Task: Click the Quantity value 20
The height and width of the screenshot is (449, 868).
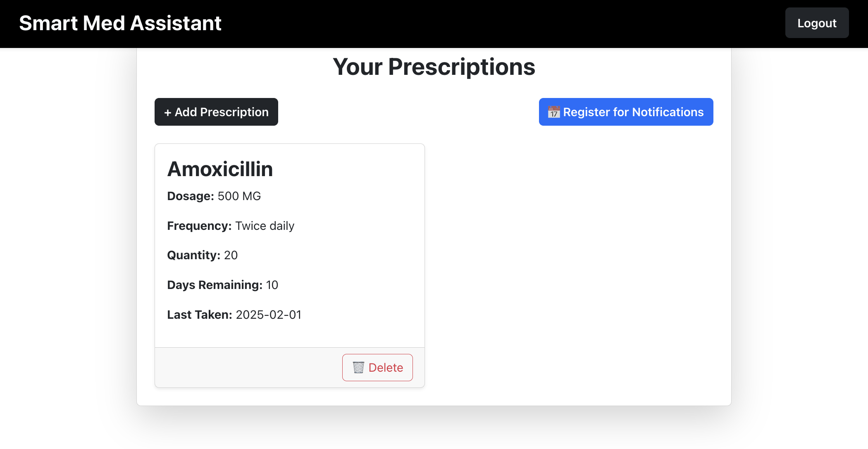Action: pyautogui.click(x=231, y=255)
